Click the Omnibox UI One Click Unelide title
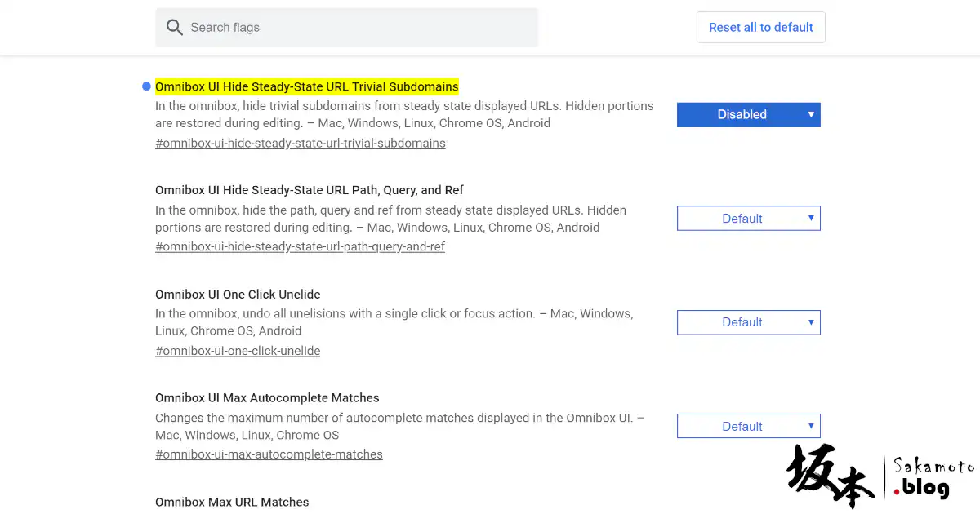Viewport: 980px width, 514px height. pyautogui.click(x=238, y=294)
